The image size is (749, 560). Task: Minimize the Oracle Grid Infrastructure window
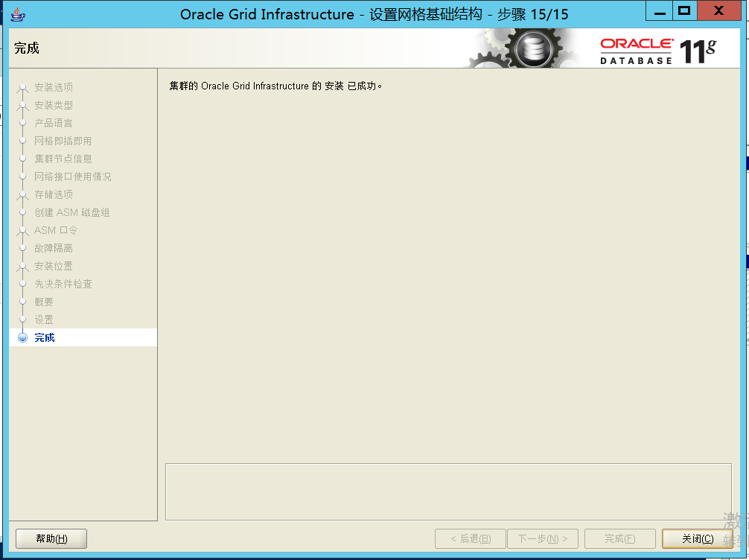[660, 11]
